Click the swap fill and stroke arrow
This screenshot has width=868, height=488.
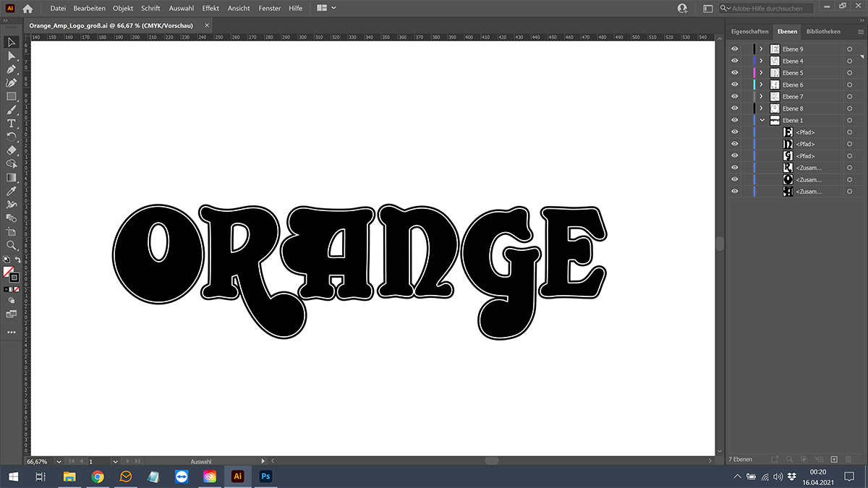(17, 259)
